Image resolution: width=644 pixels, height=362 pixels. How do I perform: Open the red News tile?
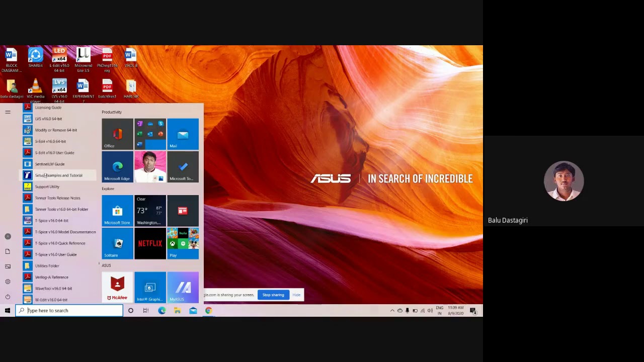click(183, 211)
